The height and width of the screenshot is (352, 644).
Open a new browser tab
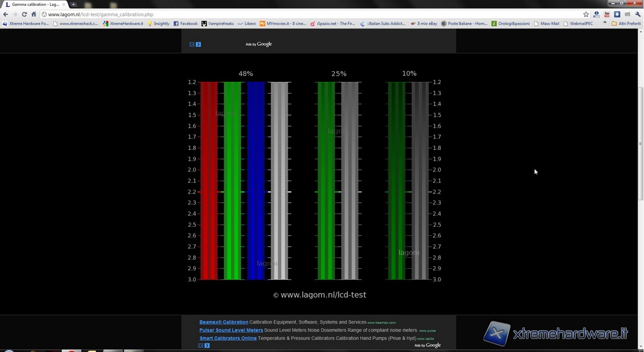(x=74, y=4)
